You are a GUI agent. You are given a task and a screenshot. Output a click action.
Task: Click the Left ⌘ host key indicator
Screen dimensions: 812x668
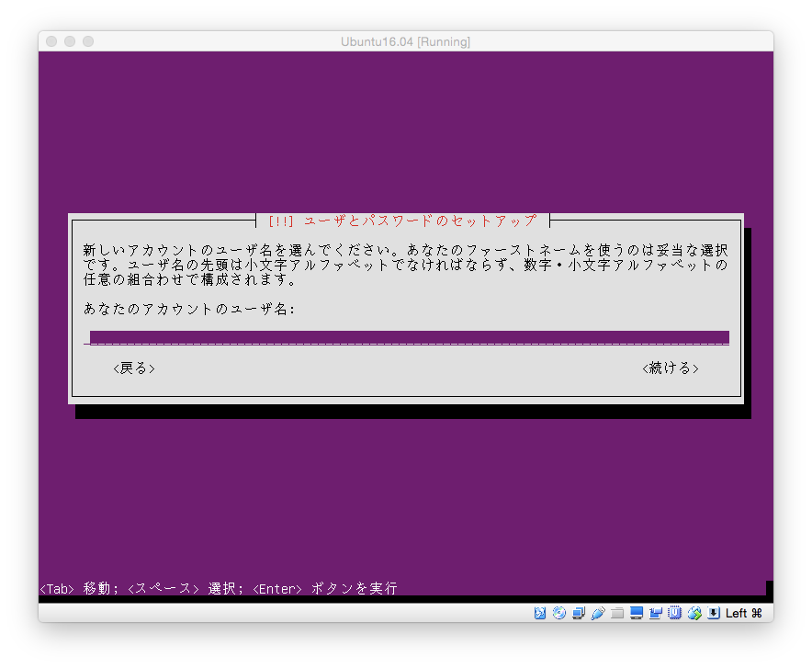(x=740, y=613)
